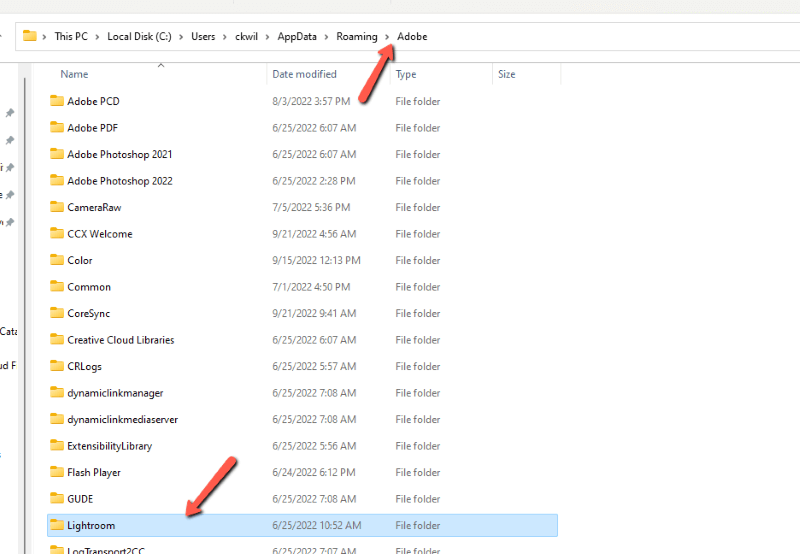The image size is (800, 554).
Task: Sort by the Type column header
Action: (x=406, y=74)
